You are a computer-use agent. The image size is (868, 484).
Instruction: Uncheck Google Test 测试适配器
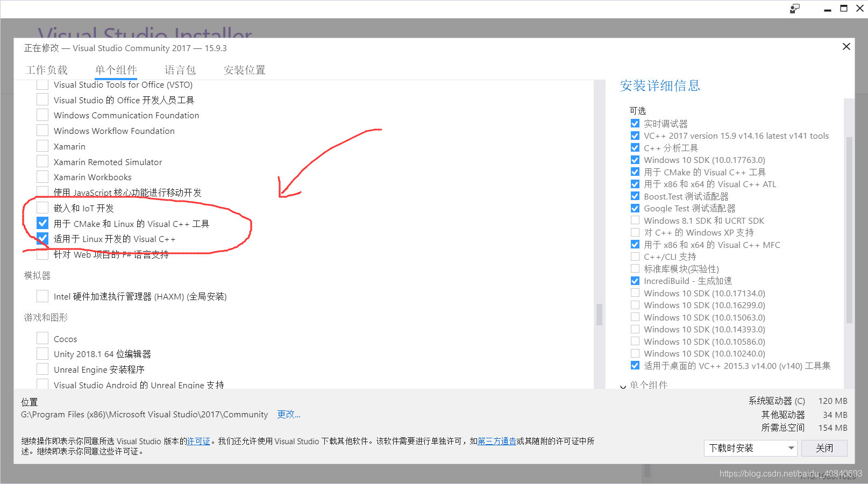[x=635, y=208]
